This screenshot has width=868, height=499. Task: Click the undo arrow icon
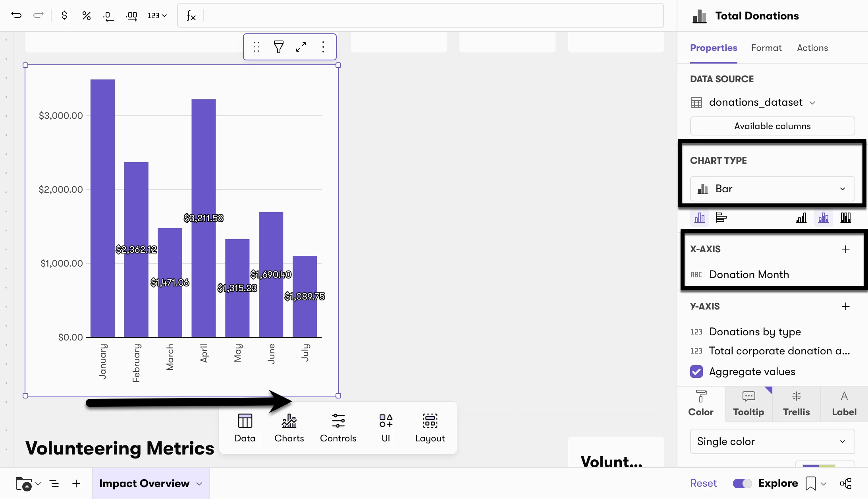(x=16, y=15)
